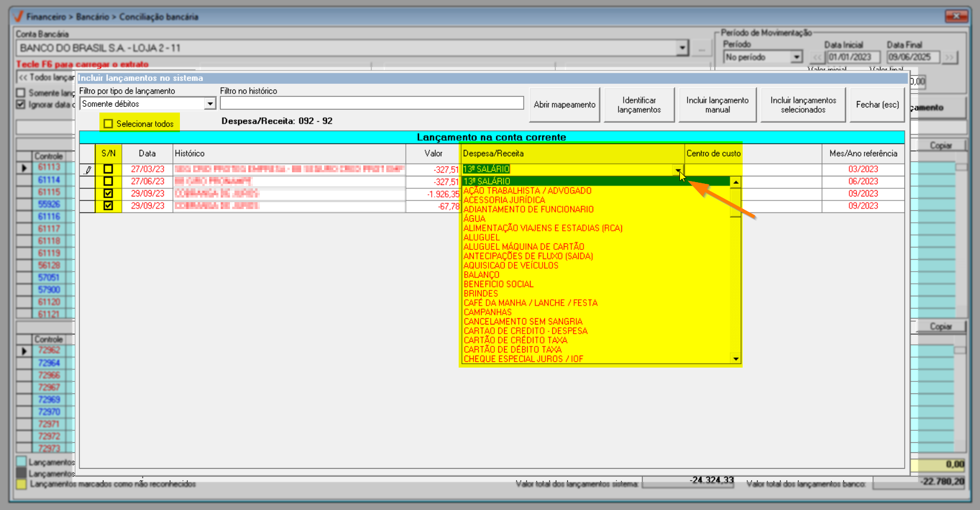Choose CAMPANHAS in the expense list
This screenshot has width=980, height=510.
tap(487, 312)
